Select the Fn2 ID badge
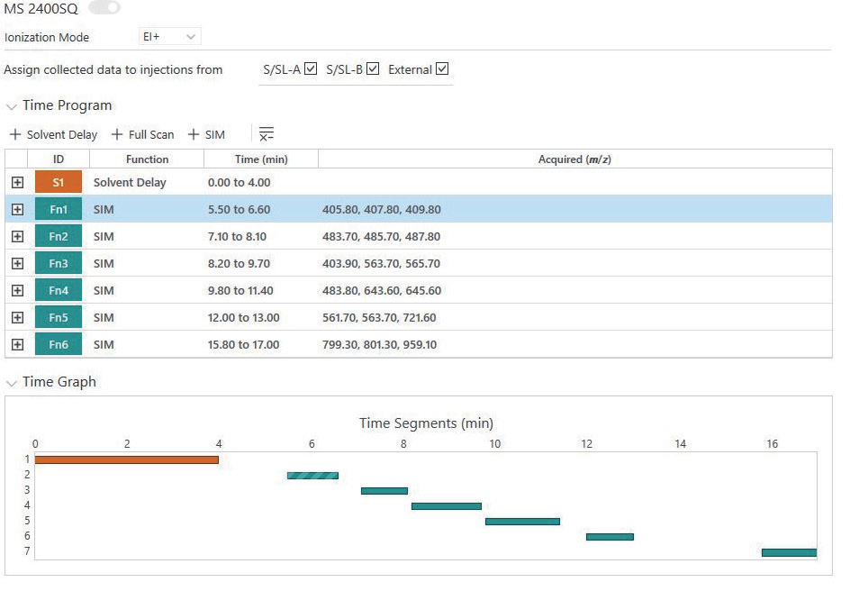868x591 pixels. [x=59, y=236]
